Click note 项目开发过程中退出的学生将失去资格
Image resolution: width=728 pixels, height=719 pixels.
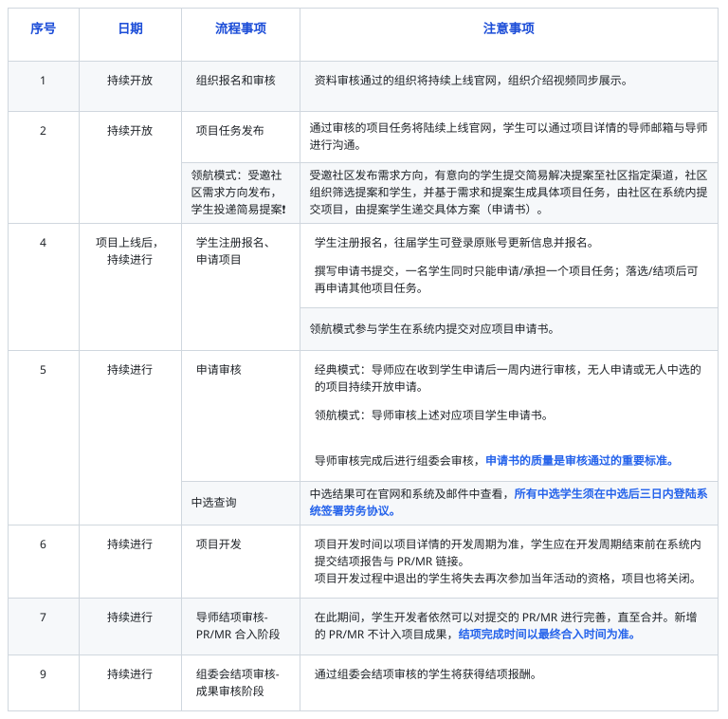tap(505, 579)
